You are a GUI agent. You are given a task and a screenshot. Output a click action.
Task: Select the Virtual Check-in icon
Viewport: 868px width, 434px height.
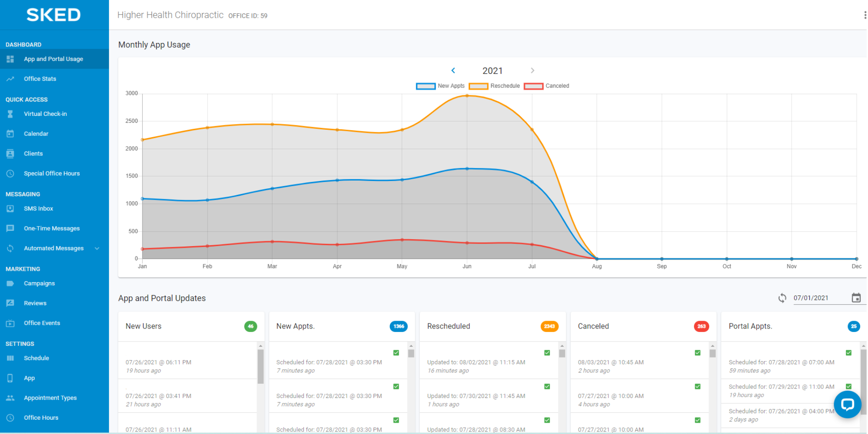coord(10,114)
